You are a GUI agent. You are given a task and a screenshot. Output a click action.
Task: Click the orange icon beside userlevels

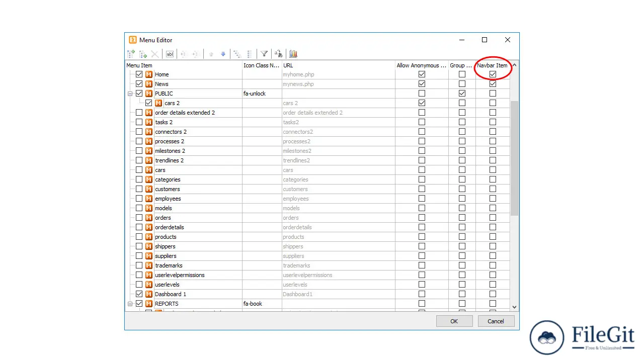[x=149, y=285]
